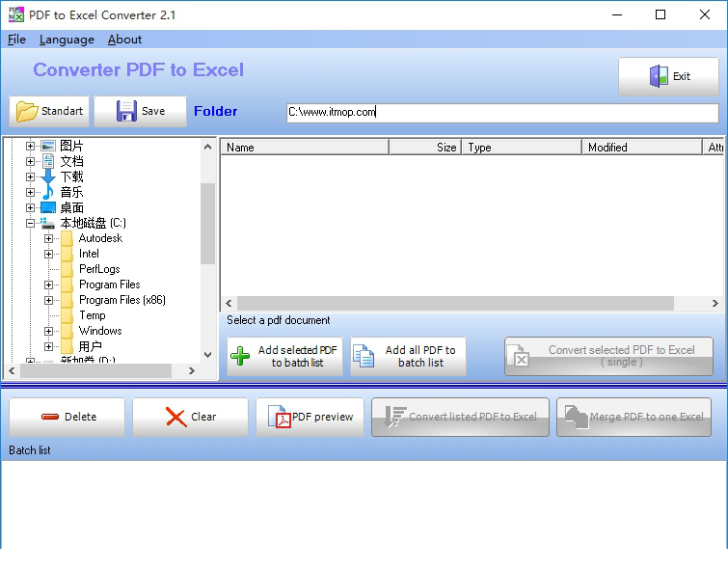This screenshot has height=570, width=728.
Task: Click file list scroll right arrow
Action: coord(715,304)
